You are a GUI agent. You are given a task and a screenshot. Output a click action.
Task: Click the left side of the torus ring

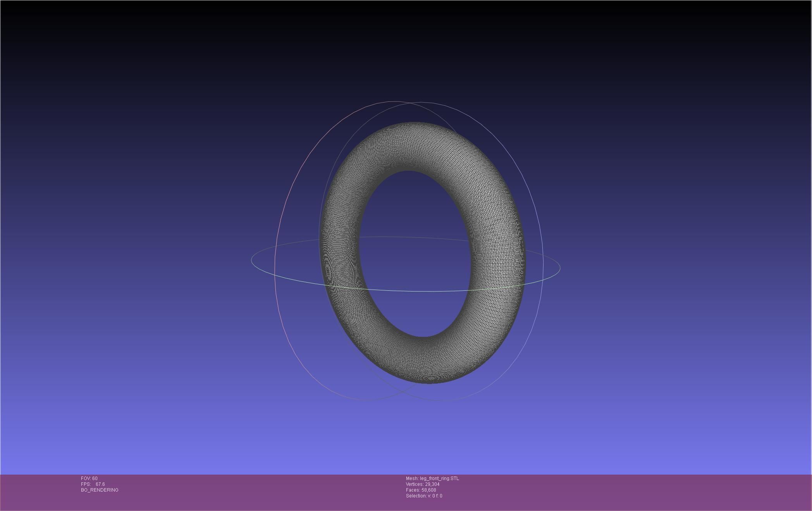pyautogui.click(x=340, y=248)
